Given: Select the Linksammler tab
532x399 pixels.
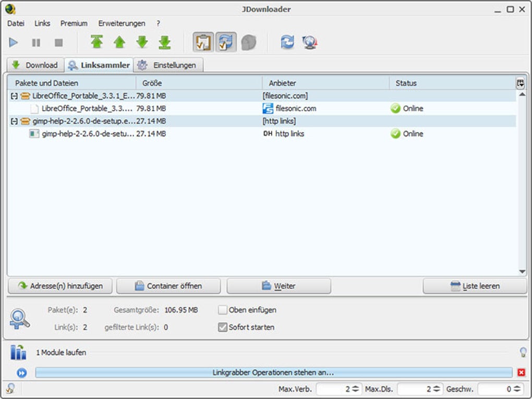Looking at the screenshot, I should coord(99,65).
